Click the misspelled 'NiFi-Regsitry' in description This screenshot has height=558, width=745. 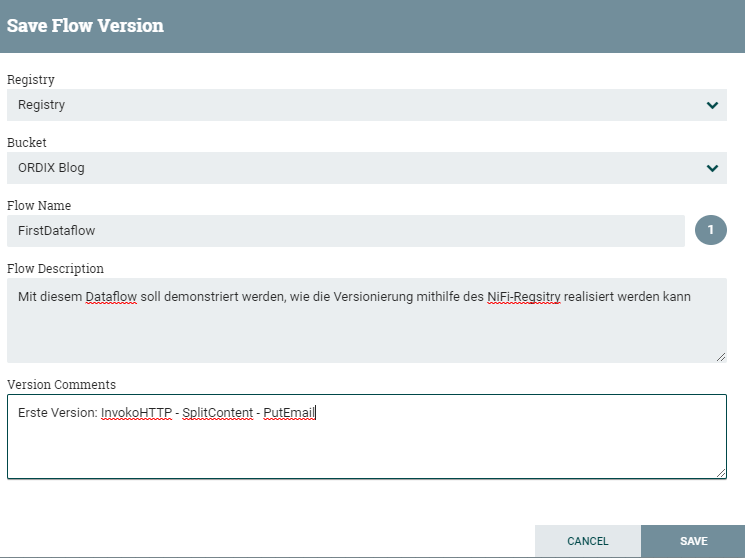524,297
